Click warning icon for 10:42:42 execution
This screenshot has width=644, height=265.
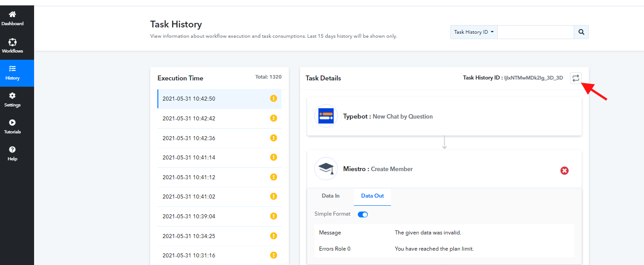pyautogui.click(x=274, y=118)
